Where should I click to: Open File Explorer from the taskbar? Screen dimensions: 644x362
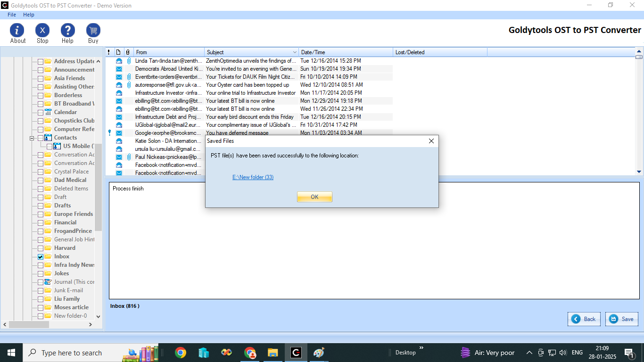[x=273, y=353]
